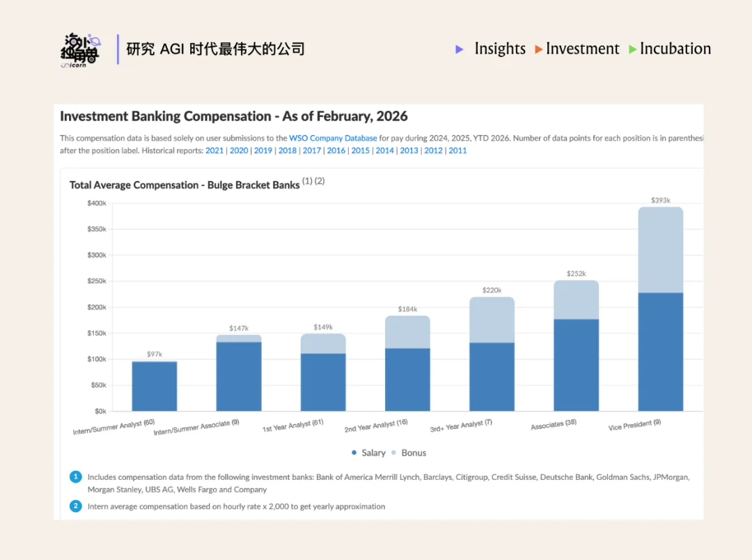Screen dimensions: 752x560
Task: Select the Investment navigation item
Action: tap(583, 49)
